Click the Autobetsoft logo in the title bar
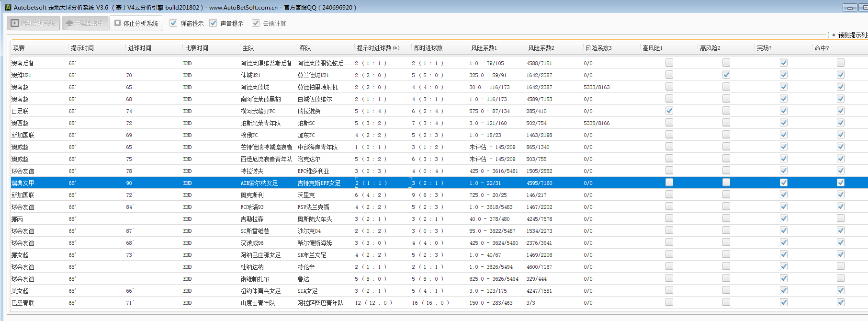The width and height of the screenshot is (868, 321). pyautogui.click(x=8, y=7)
